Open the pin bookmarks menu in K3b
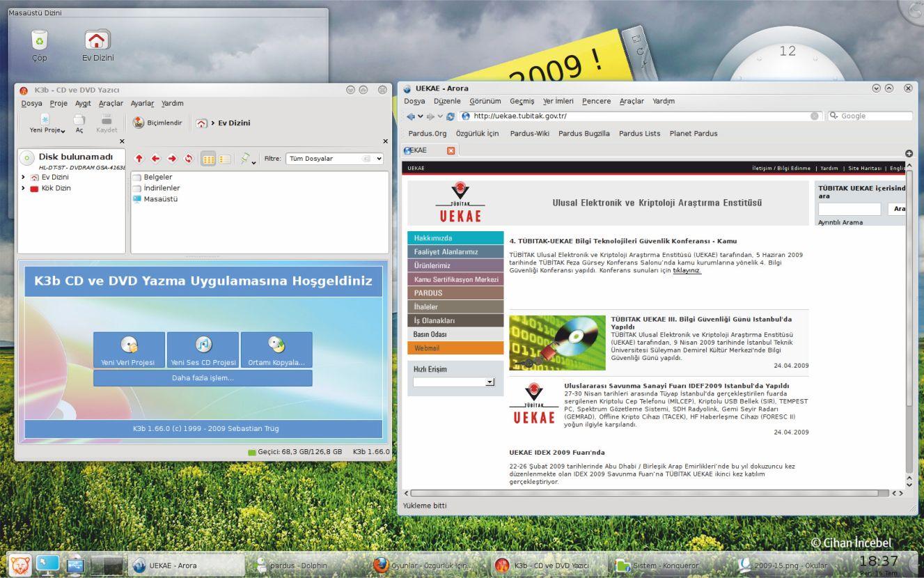Screen dimensions: 924x578 click(248, 159)
